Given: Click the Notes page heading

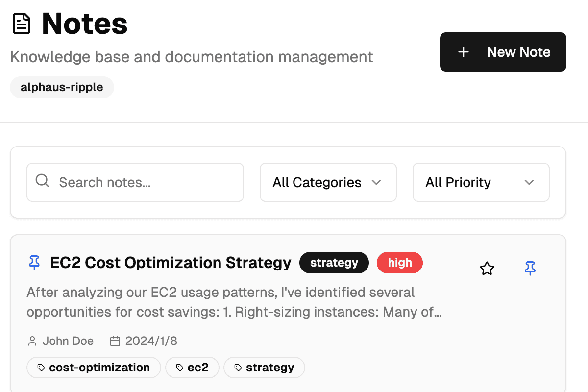Looking at the screenshot, I should click(85, 24).
